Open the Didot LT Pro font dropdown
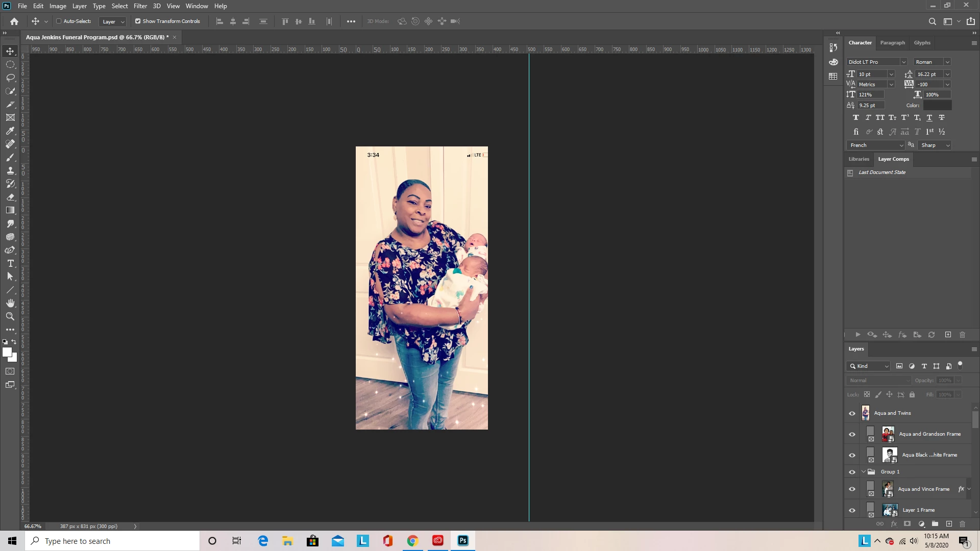Screen dimensions: 980x551 [903, 62]
